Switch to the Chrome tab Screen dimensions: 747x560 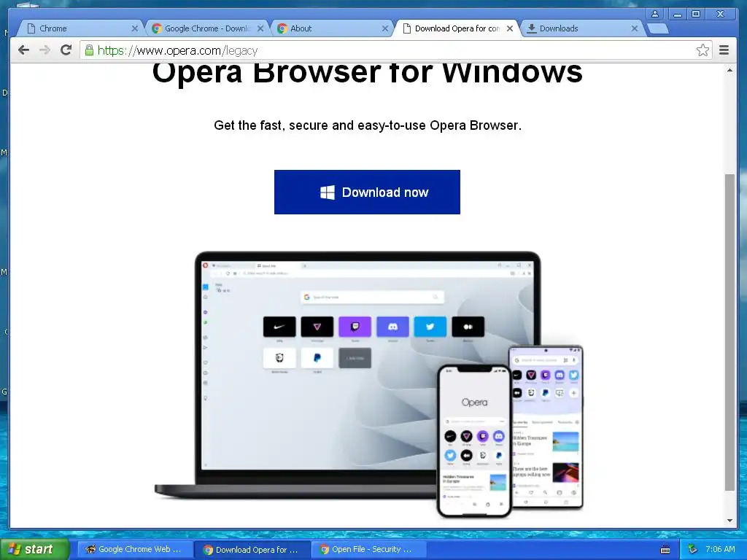pos(79,28)
